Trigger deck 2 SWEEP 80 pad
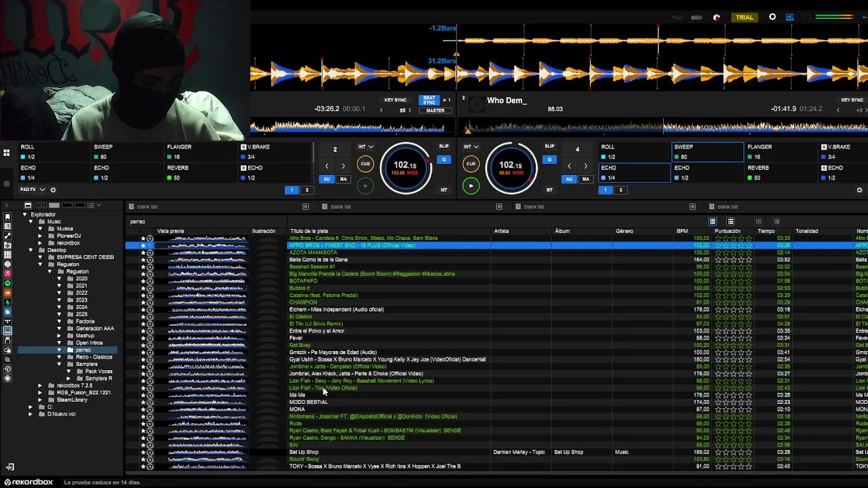The height and width of the screenshot is (488, 868). (707, 152)
